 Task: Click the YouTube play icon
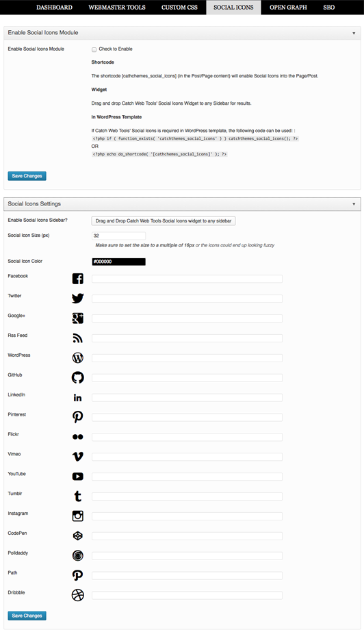[x=78, y=476]
